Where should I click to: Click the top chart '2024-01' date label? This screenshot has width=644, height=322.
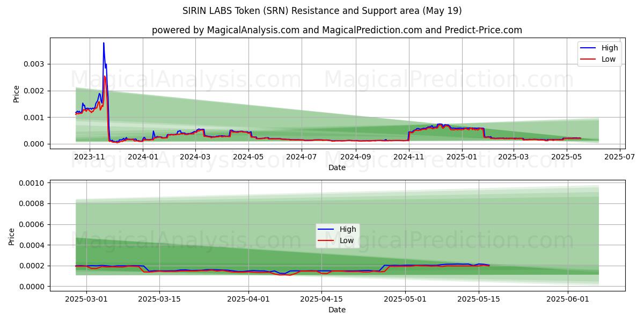143,157
